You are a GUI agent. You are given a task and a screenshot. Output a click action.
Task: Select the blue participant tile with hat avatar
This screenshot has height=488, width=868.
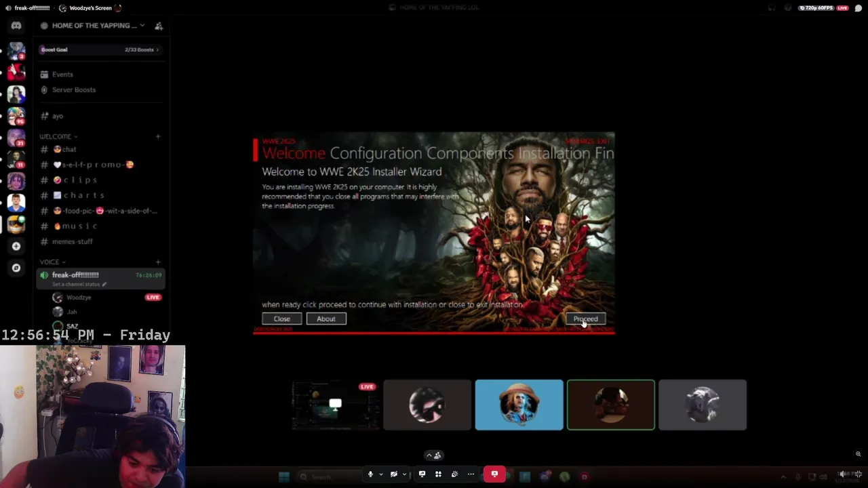coord(519,405)
